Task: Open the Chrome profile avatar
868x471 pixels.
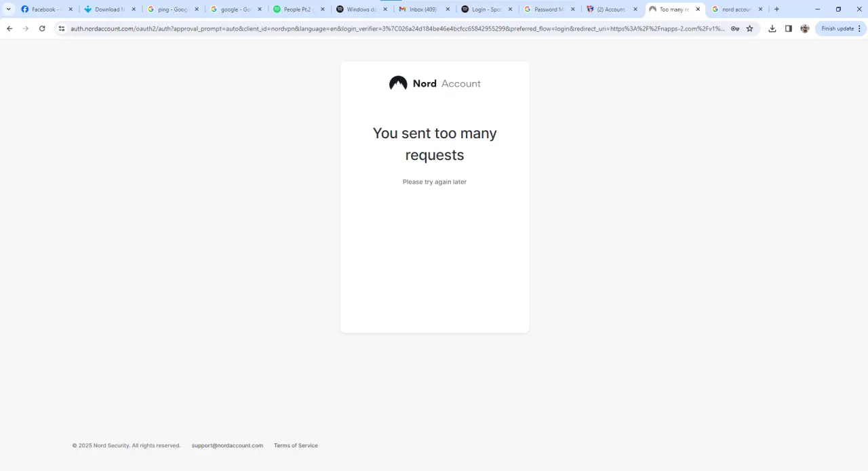Action: (805, 28)
